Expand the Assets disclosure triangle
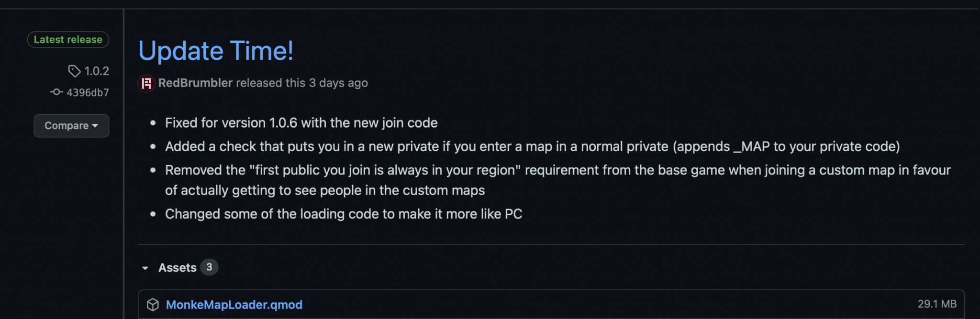Image resolution: width=980 pixels, height=319 pixels. click(x=145, y=268)
